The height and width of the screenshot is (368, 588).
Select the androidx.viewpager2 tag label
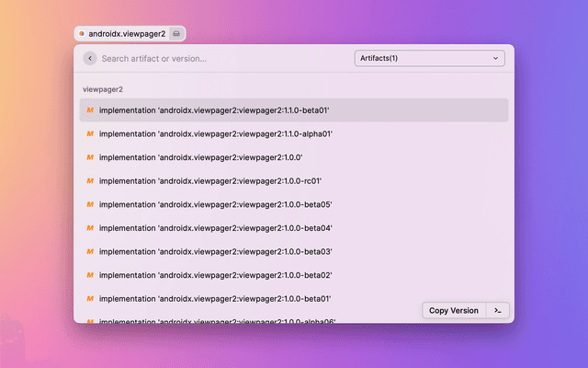127,33
